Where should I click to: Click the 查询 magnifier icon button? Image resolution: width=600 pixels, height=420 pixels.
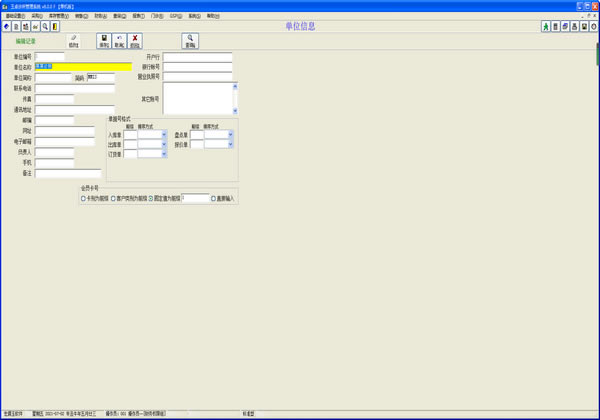point(190,40)
